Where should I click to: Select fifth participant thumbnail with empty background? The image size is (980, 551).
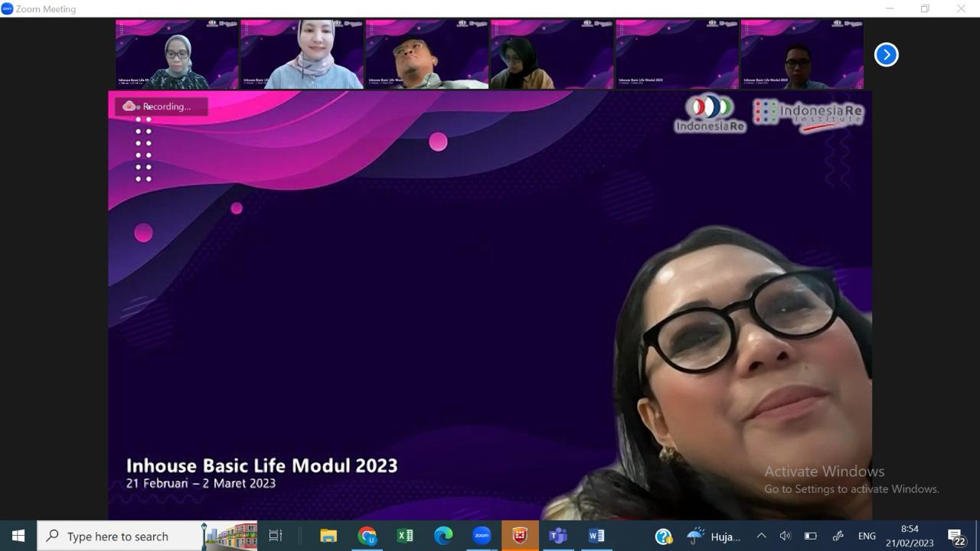pyautogui.click(x=677, y=54)
